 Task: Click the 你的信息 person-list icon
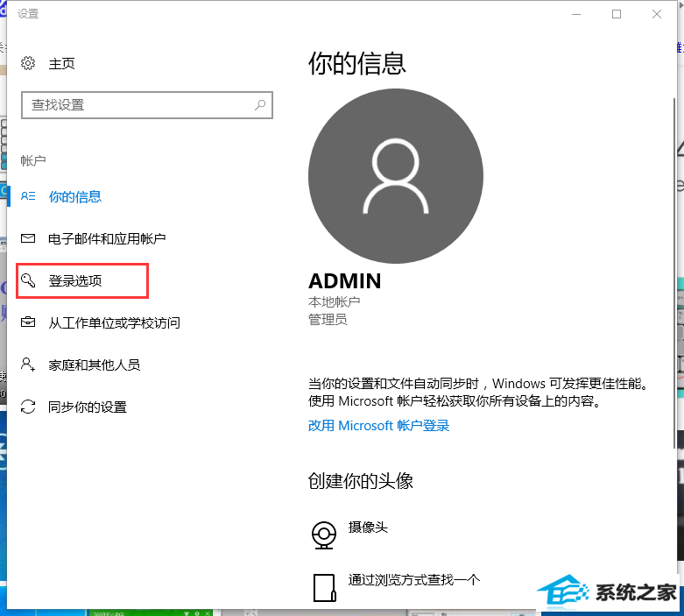coord(28,196)
